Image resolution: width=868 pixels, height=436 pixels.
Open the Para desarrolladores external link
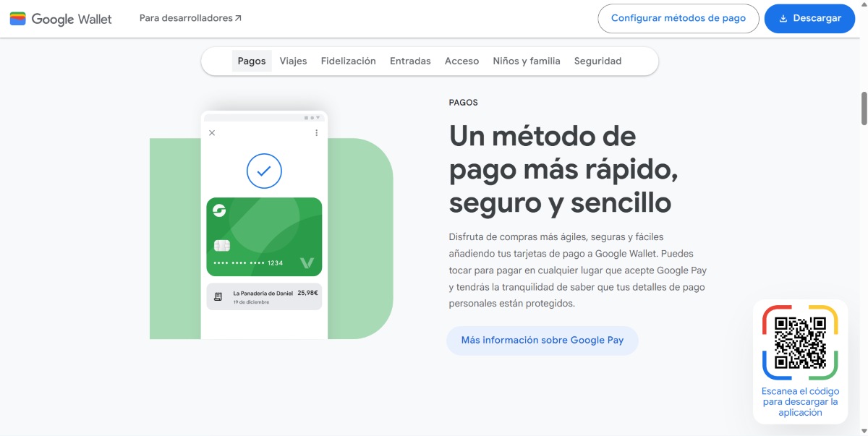point(190,18)
